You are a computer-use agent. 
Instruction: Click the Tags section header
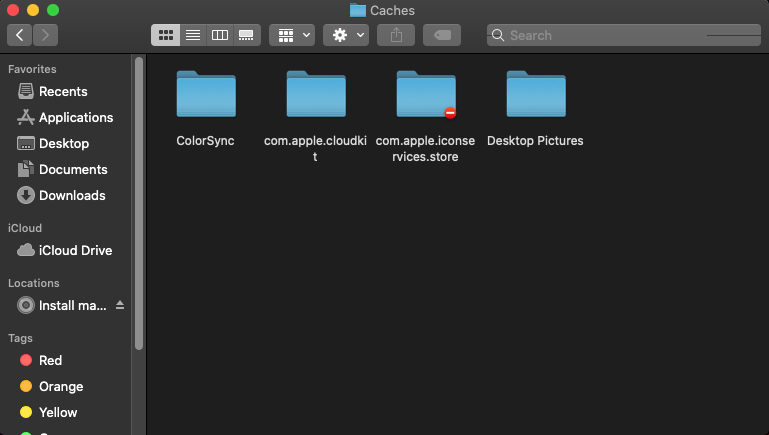(x=20, y=338)
